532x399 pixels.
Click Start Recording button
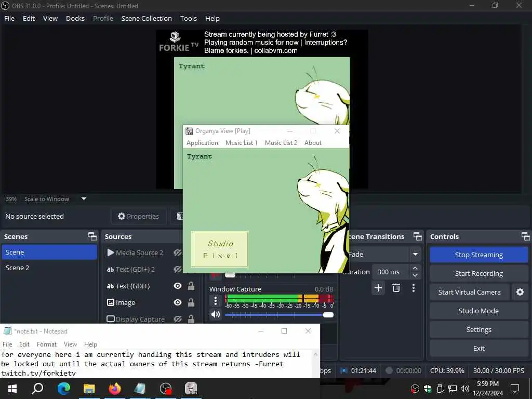tap(478, 273)
